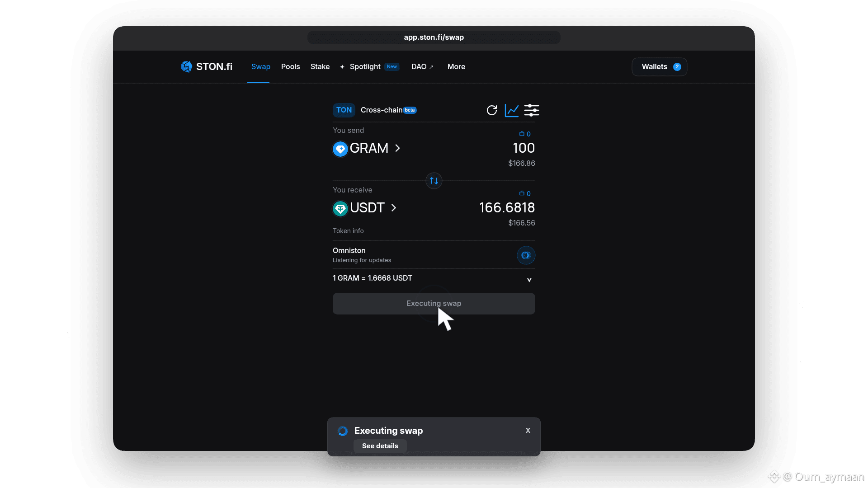The height and width of the screenshot is (488, 868).
Task: Open the Stake page
Action: (320, 67)
